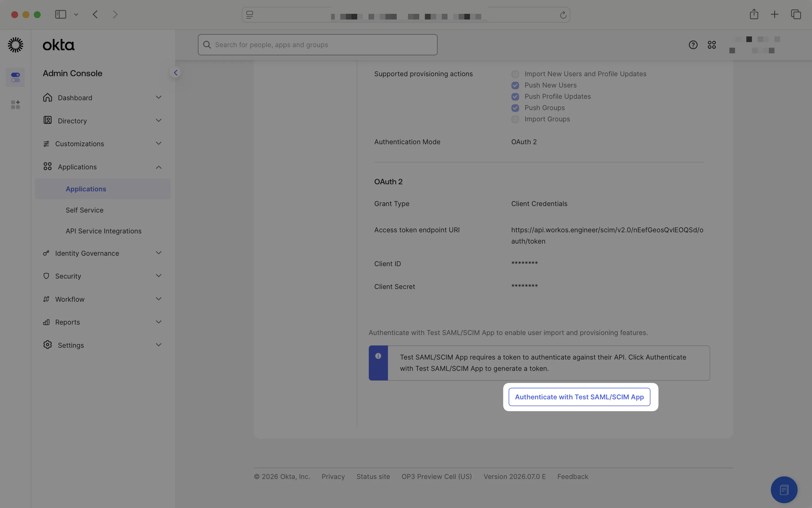Click the okta wordmark logo

point(59,45)
